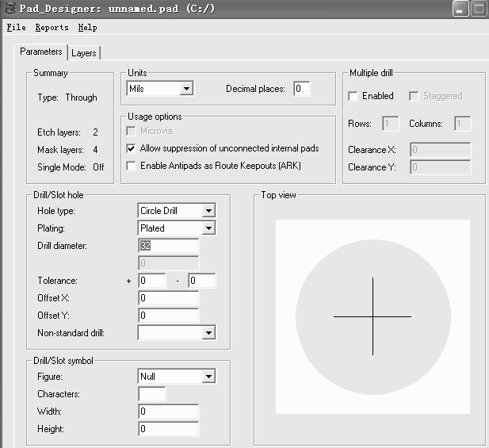
Task: Uncheck Allow suppression of unconnected internal pads
Action: (x=131, y=148)
